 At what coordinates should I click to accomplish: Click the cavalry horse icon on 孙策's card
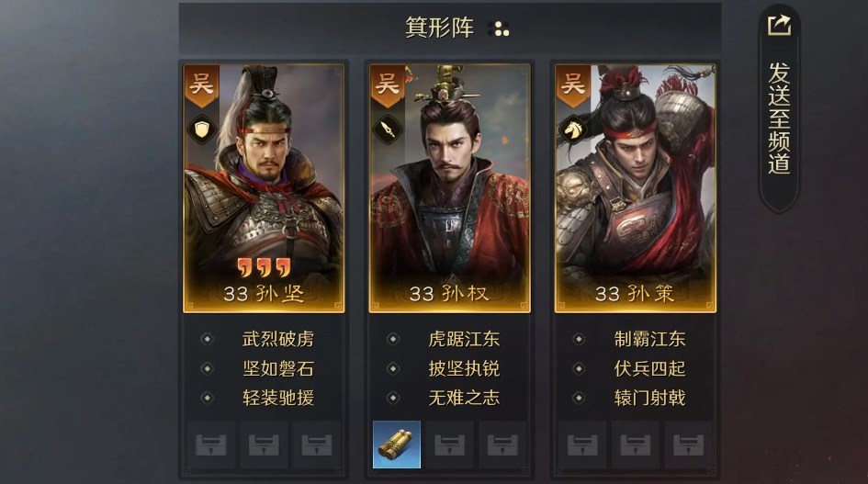573,129
